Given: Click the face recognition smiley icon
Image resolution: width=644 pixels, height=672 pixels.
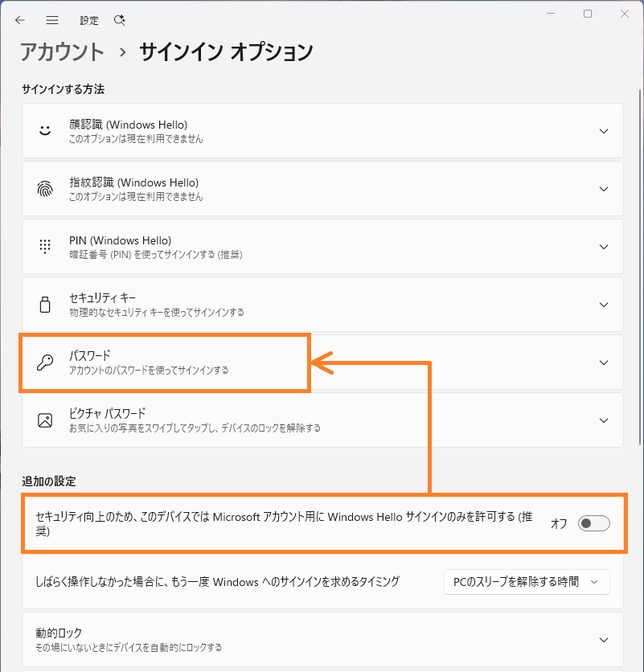Looking at the screenshot, I should 45,130.
